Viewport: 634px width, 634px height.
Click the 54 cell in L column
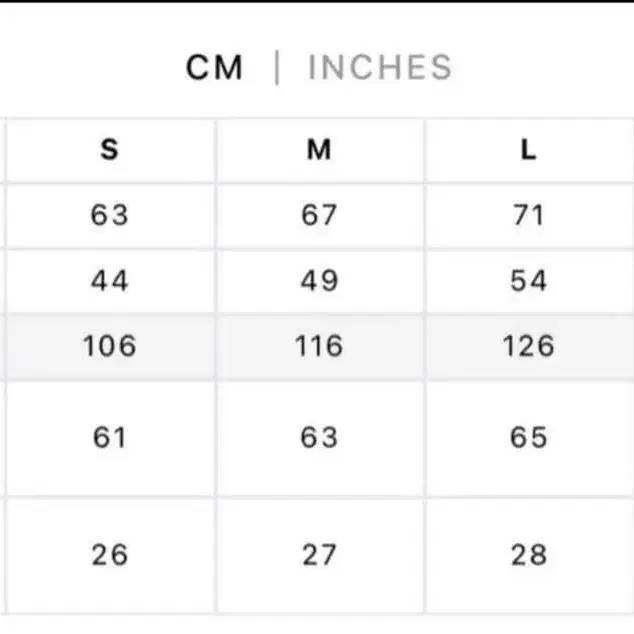(x=528, y=281)
